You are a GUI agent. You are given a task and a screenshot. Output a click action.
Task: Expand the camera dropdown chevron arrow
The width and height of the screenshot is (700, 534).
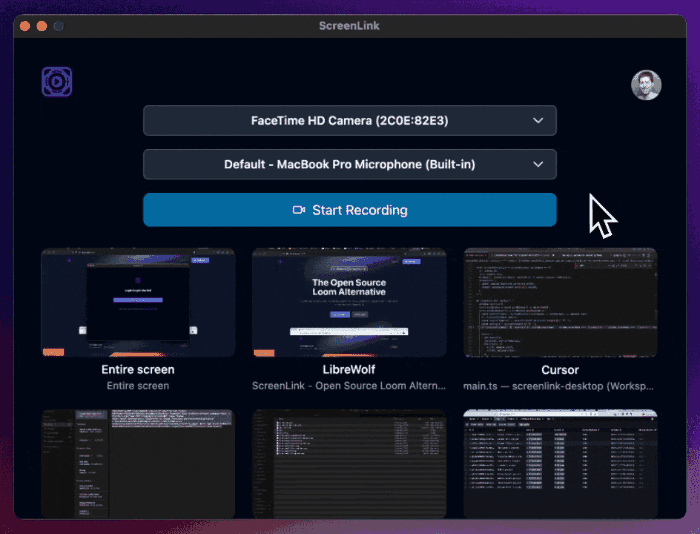tap(538, 121)
